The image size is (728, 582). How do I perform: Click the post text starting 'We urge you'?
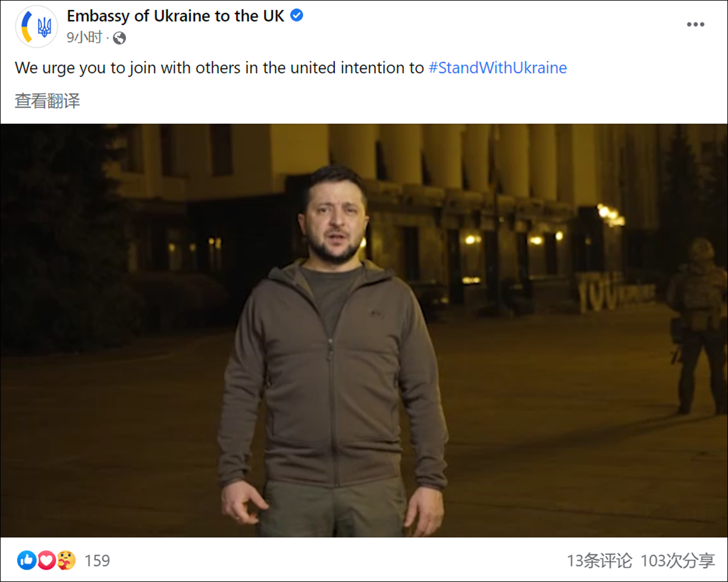click(219, 68)
